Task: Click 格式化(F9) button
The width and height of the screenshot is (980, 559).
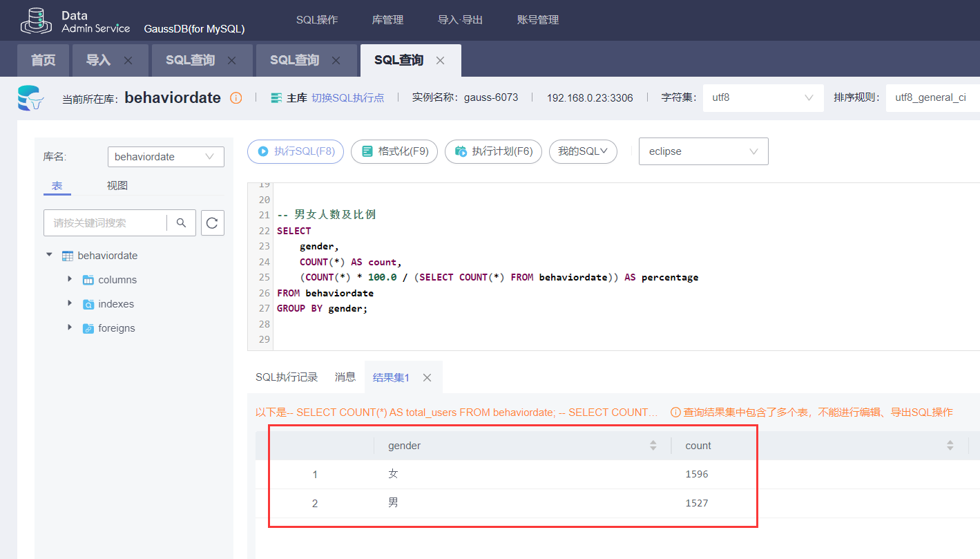Action: (x=394, y=151)
